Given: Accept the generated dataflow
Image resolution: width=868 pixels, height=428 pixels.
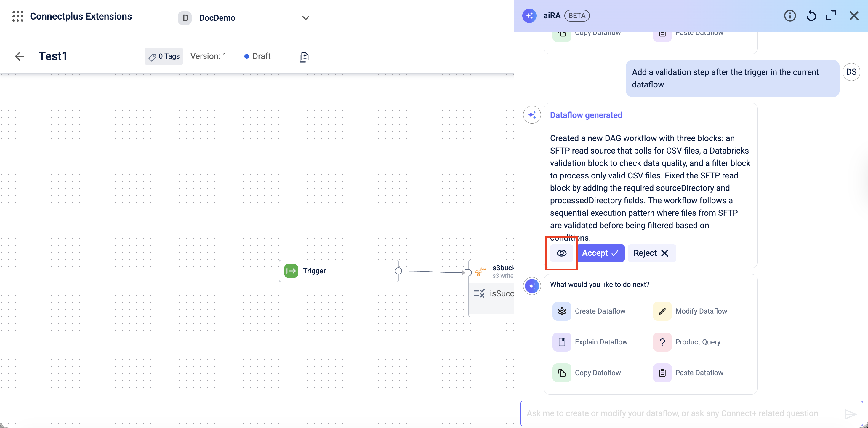Looking at the screenshot, I should click(x=600, y=253).
